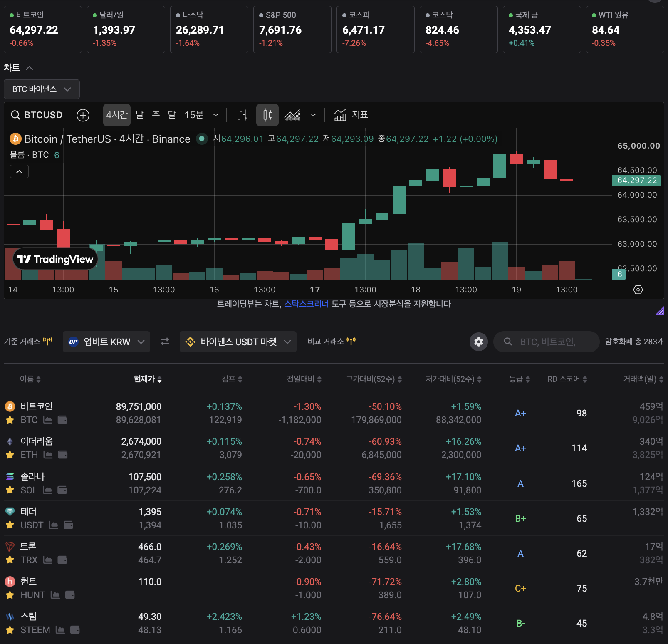The image size is (668, 644).
Task: Swap the base and comparison exchanges
Action: (x=165, y=342)
